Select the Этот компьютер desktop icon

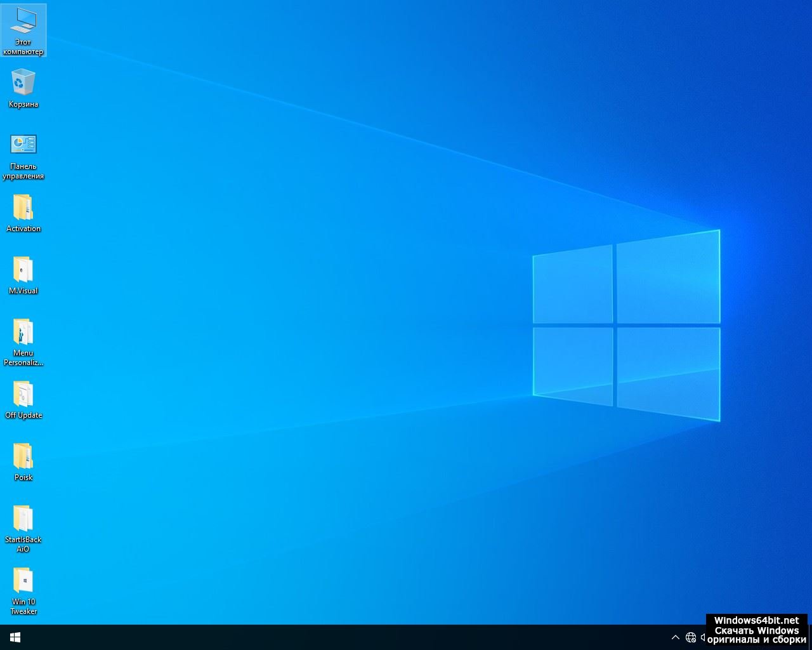(x=23, y=24)
